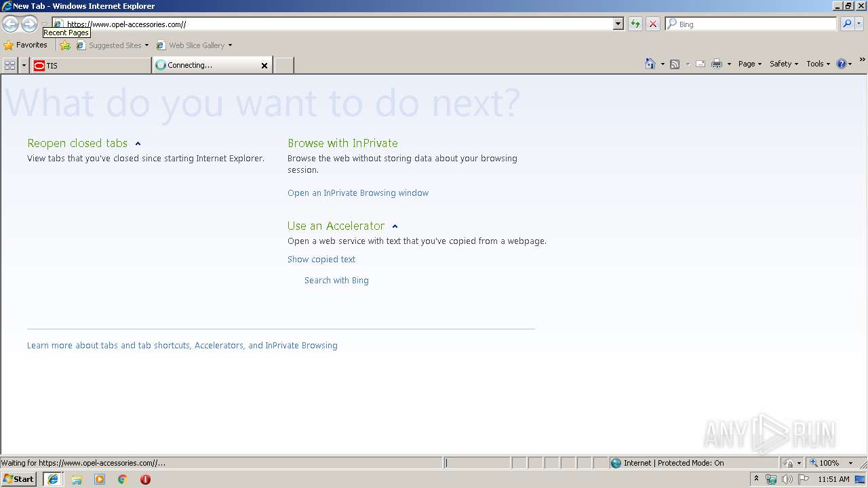The width and height of the screenshot is (868, 488).
Task: Open the Tools menu
Action: tap(818, 64)
